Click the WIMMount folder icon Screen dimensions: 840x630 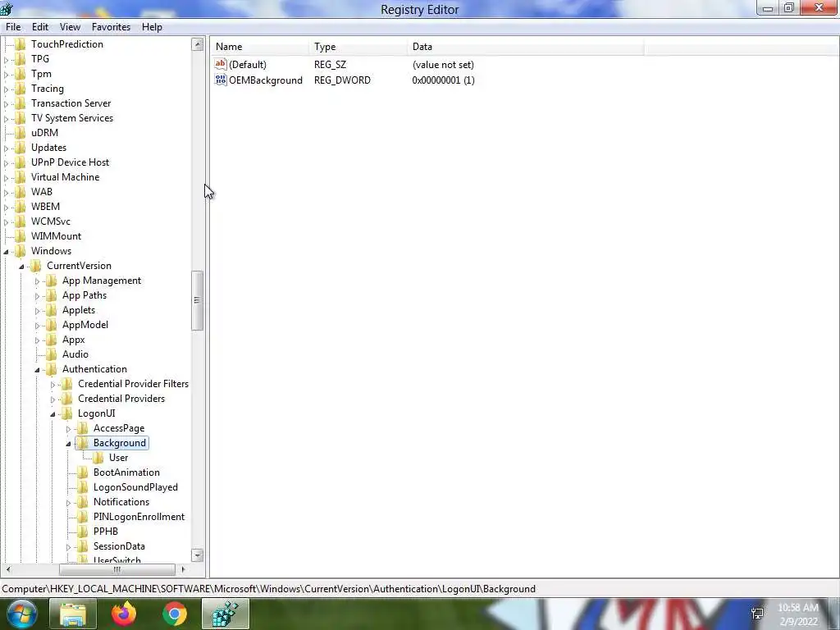point(21,235)
